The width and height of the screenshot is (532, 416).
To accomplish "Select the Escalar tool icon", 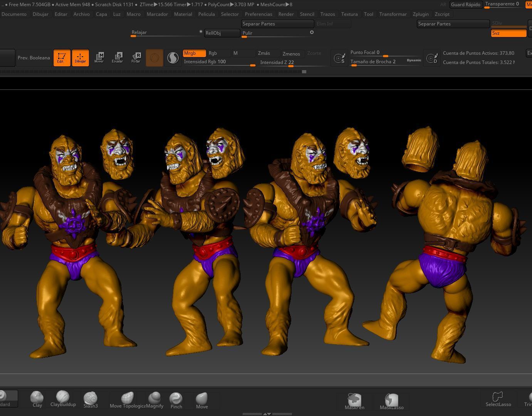I will click(117, 57).
